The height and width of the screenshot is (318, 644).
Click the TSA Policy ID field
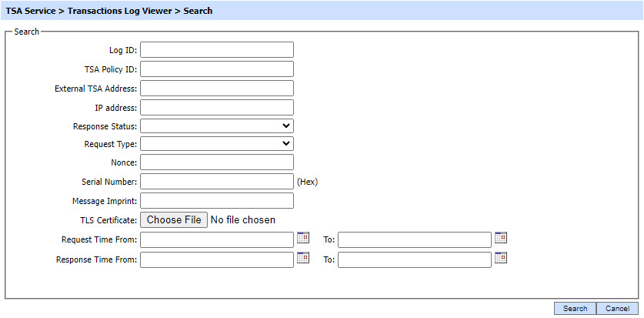tap(217, 69)
